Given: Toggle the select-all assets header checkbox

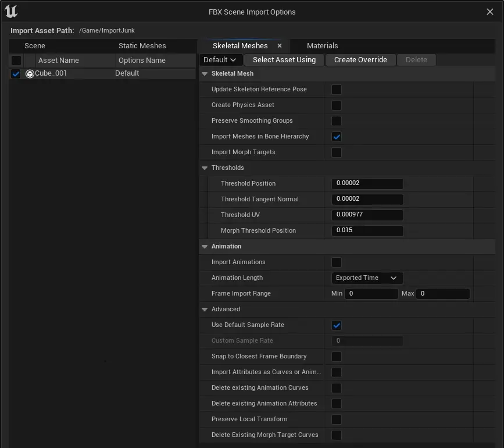Looking at the screenshot, I should pyautogui.click(x=16, y=60).
